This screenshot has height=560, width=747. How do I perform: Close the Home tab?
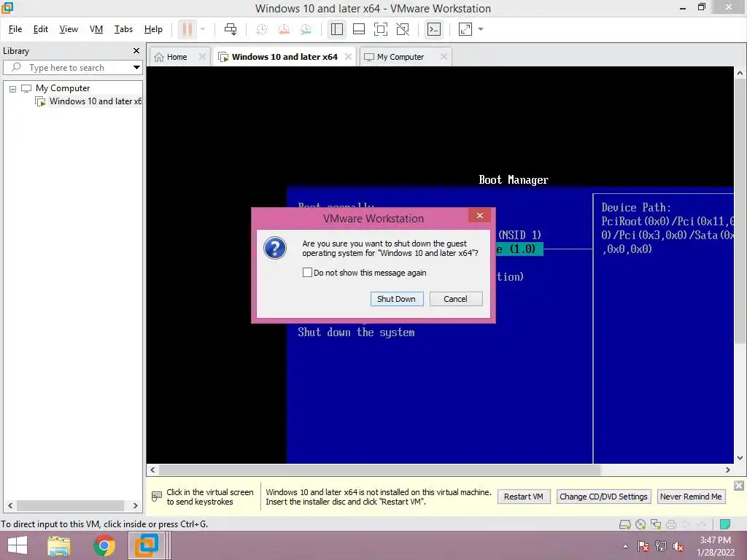(202, 57)
